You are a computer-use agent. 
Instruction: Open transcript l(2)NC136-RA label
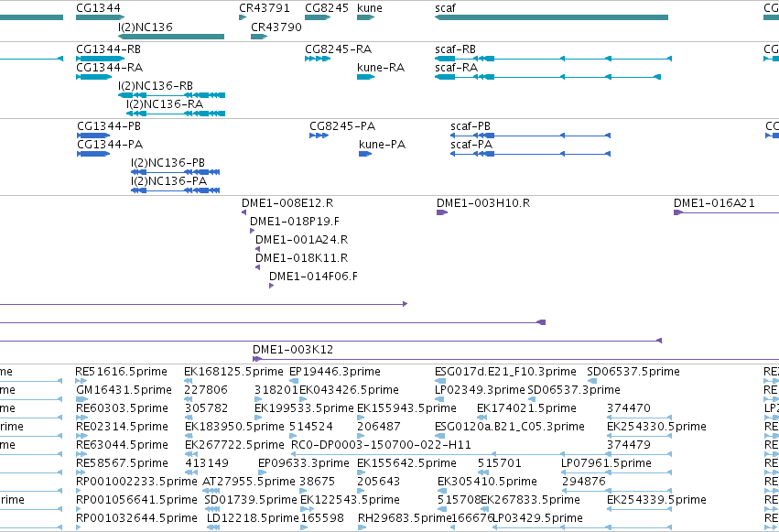[165, 103]
